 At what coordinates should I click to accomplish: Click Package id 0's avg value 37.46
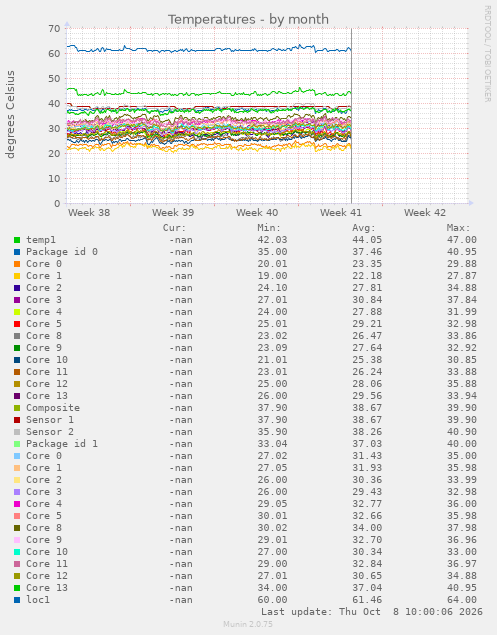tap(367, 252)
